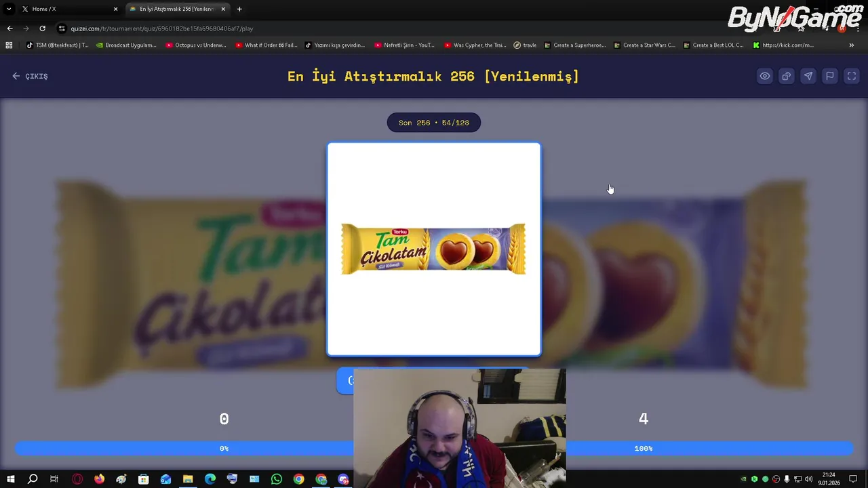
Task: Launch Opera from the taskbar
Action: coord(77,479)
